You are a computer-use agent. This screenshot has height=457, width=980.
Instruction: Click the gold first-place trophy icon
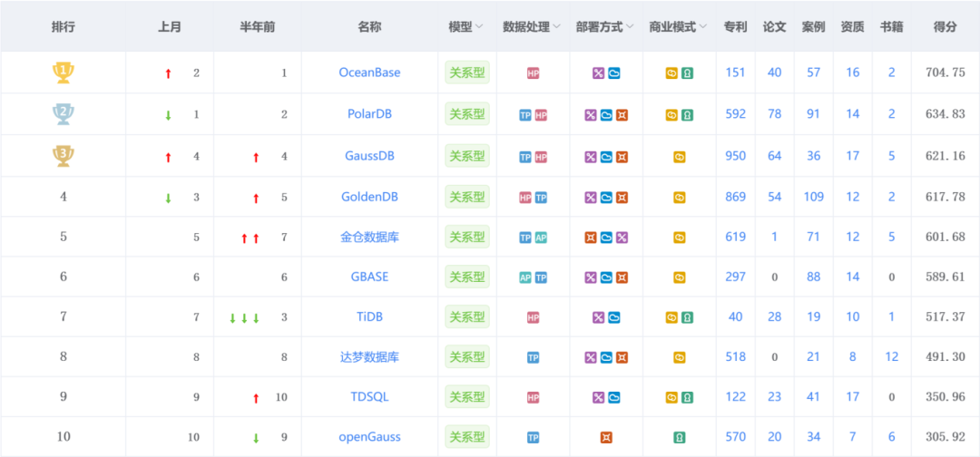pyautogui.click(x=64, y=73)
